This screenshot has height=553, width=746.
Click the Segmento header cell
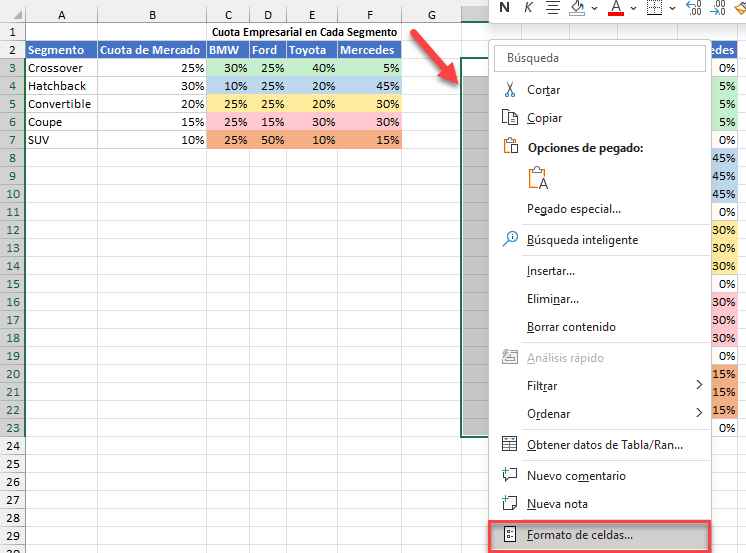(61, 50)
